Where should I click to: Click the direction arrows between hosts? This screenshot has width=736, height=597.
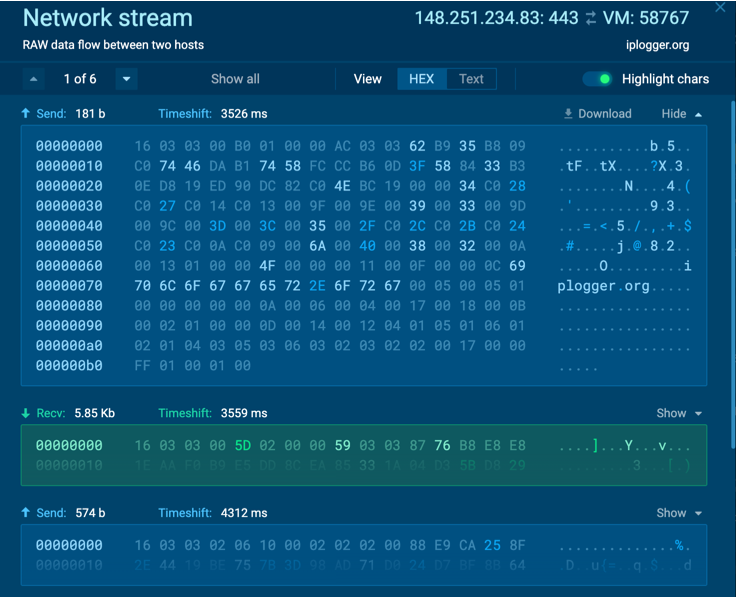(x=591, y=18)
